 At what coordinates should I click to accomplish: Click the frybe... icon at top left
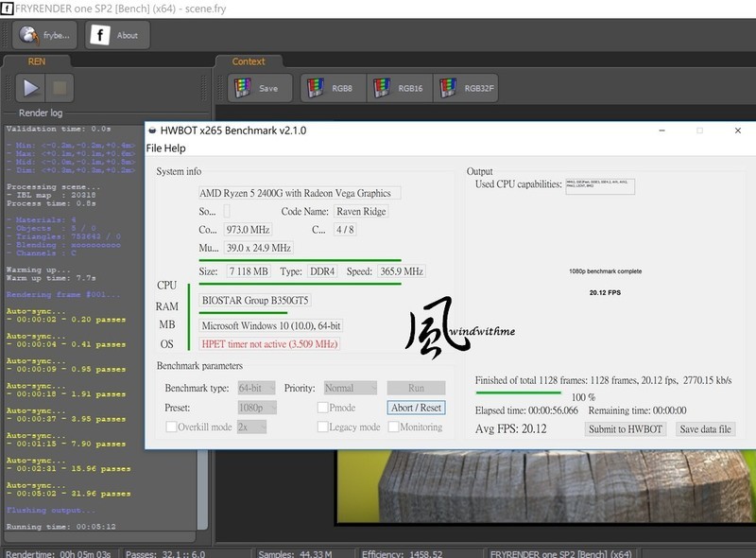point(28,36)
